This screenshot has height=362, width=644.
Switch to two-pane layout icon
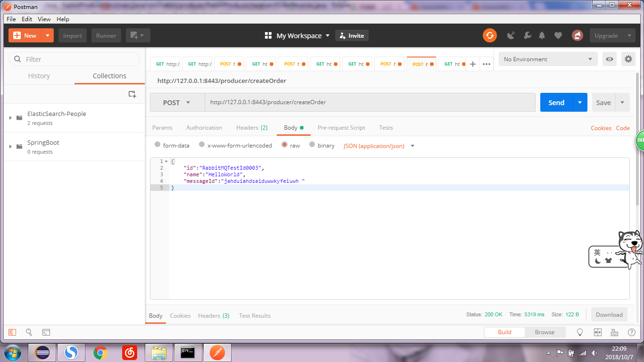[x=598, y=332]
